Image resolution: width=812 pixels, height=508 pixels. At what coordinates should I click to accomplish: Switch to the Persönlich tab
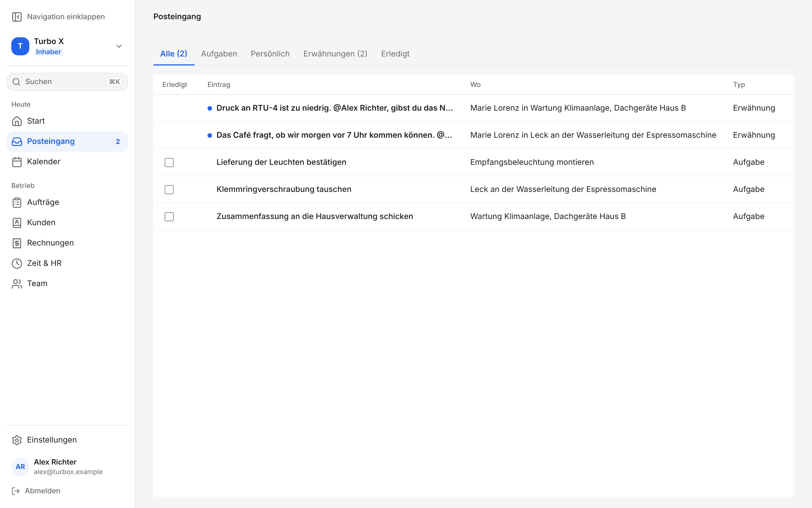tap(270, 54)
